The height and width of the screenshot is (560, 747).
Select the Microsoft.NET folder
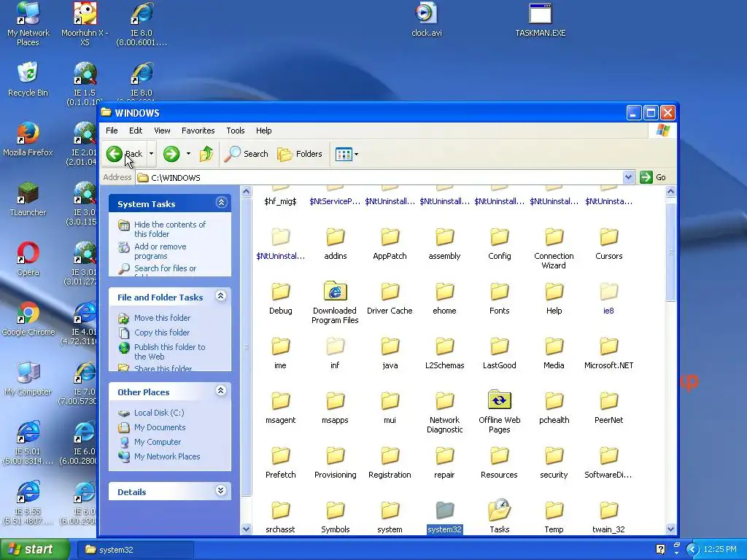(x=609, y=354)
